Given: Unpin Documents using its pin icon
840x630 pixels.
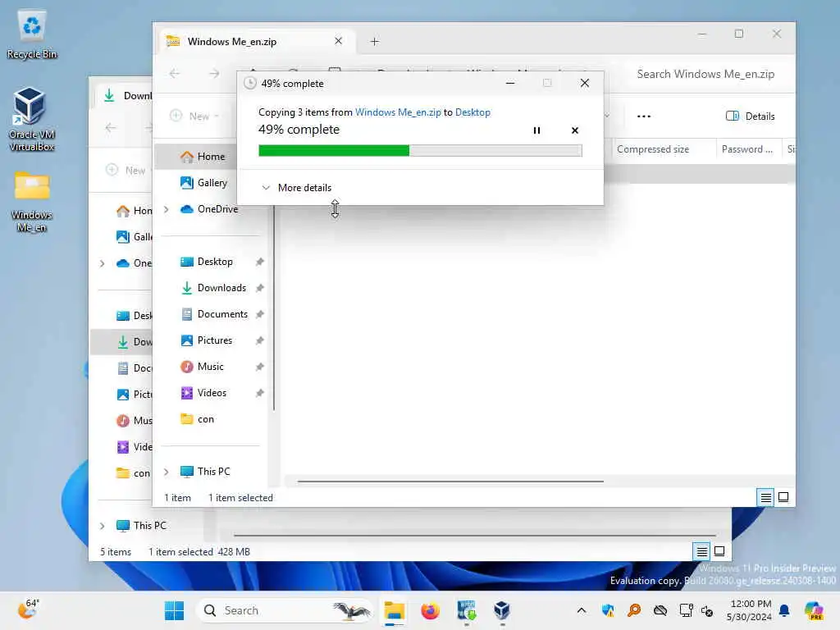Looking at the screenshot, I should (260, 314).
